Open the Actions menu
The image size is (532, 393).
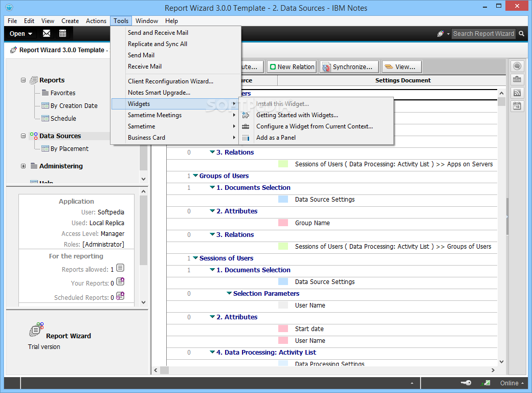(96, 20)
